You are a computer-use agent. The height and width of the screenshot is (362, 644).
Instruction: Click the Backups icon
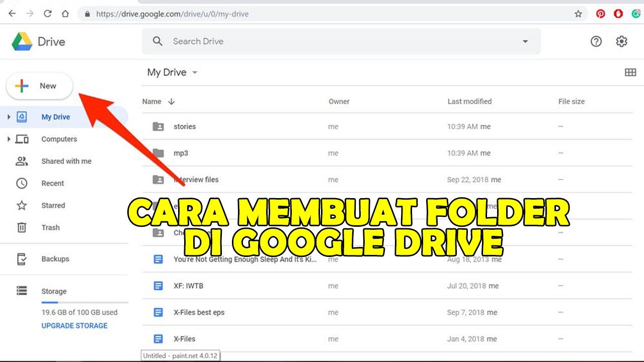click(x=22, y=259)
